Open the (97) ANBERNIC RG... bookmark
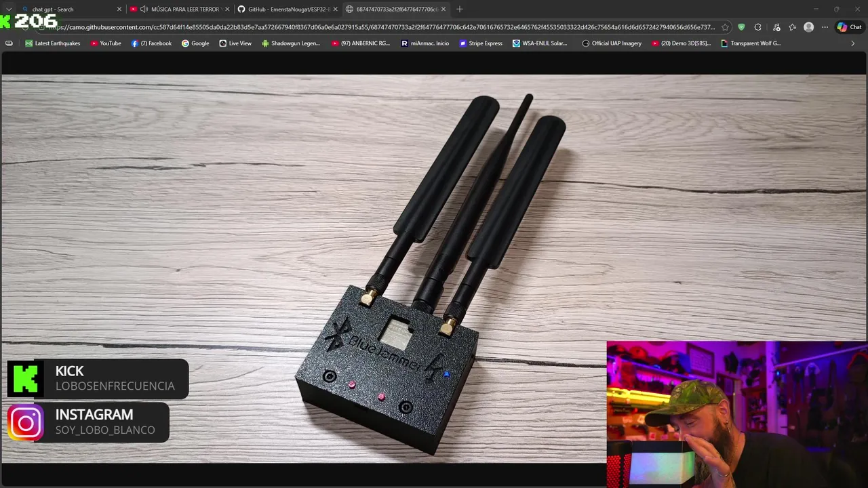Screen dimensions: 868x488 (x=361, y=43)
